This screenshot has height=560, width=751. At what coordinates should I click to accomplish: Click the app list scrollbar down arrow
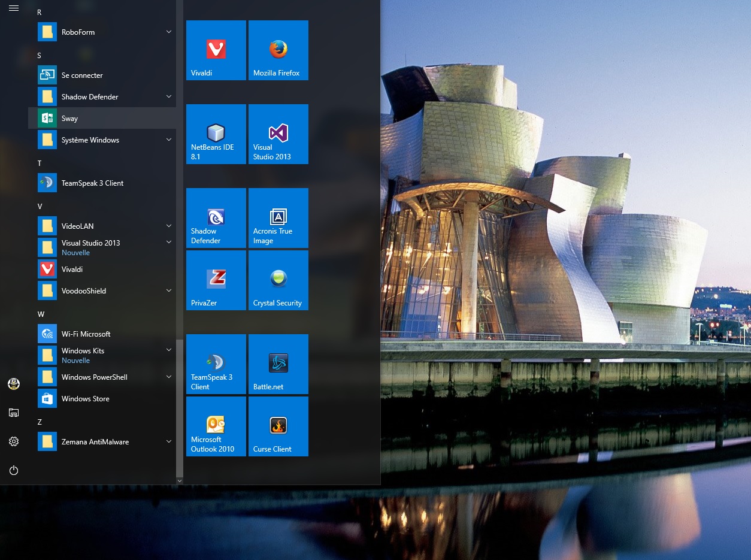(x=180, y=480)
